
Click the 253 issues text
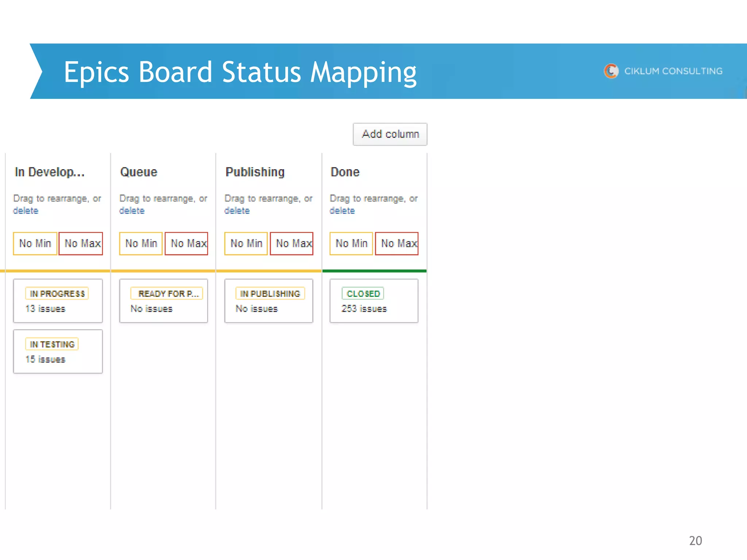pos(364,309)
